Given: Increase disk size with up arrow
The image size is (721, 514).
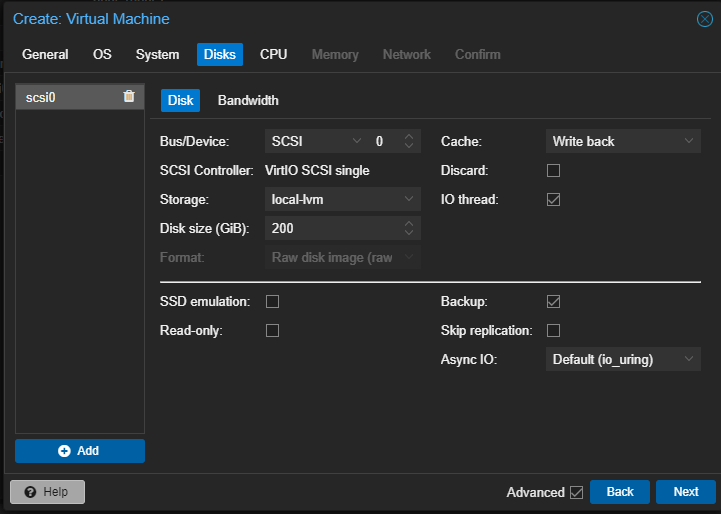Looking at the screenshot, I should coord(409,224).
